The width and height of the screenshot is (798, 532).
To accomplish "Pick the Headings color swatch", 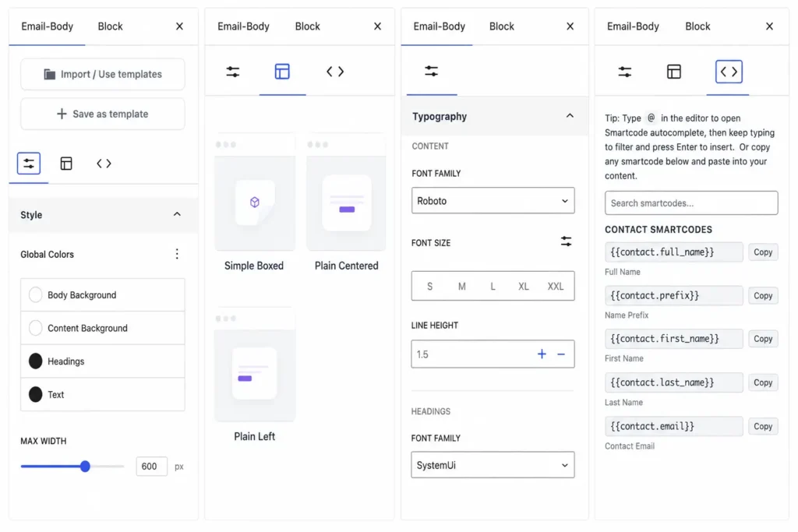I will (35, 361).
